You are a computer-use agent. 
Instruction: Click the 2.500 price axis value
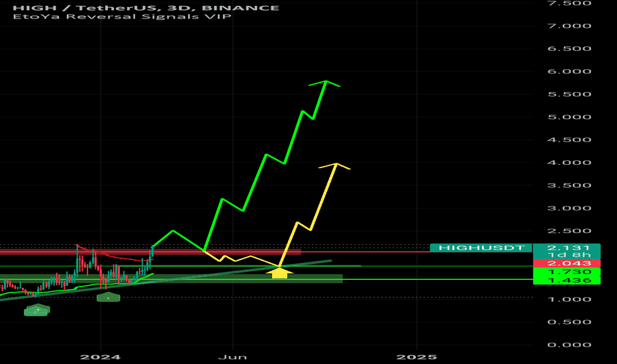(569, 231)
